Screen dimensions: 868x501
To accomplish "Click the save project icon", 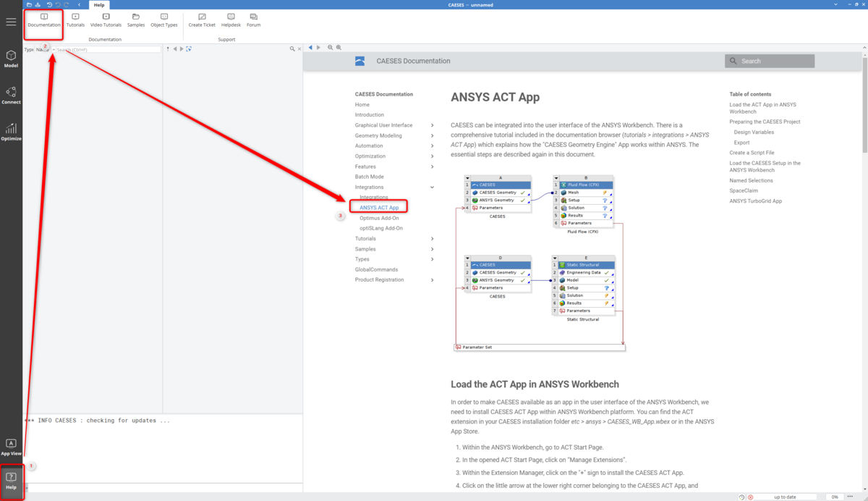I will pyautogui.click(x=38, y=4).
